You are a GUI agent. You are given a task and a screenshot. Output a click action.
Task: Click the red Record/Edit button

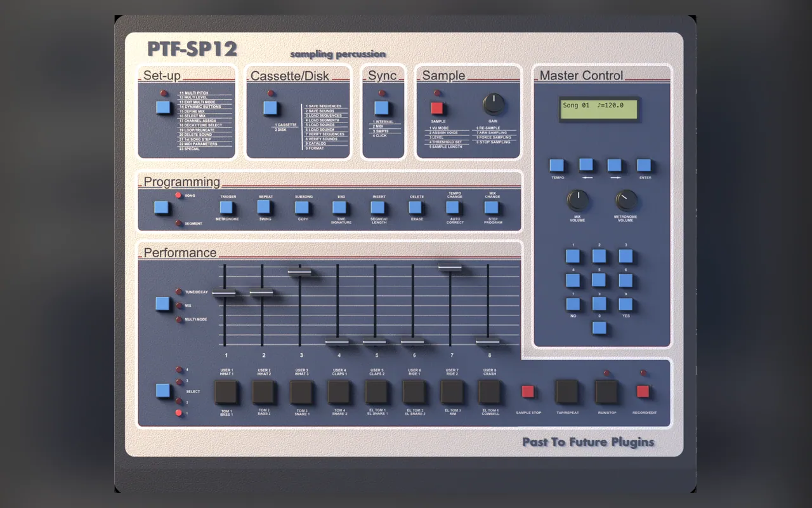(x=643, y=391)
